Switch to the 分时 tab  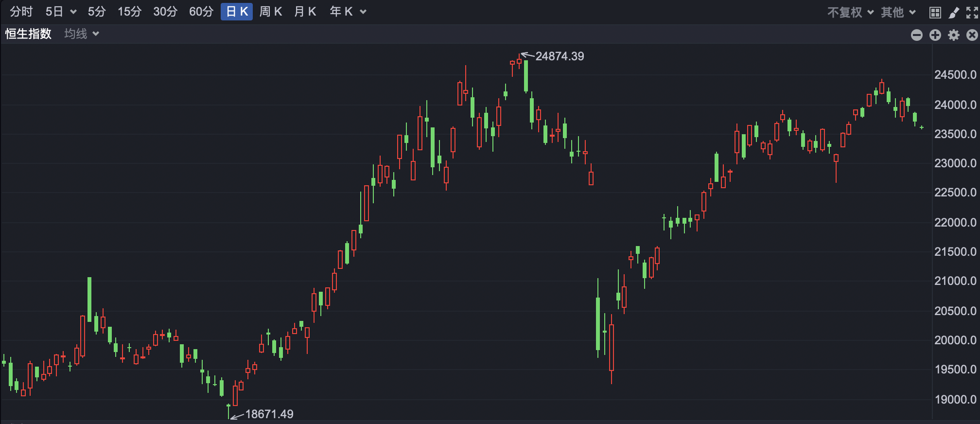tap(21, 12)
